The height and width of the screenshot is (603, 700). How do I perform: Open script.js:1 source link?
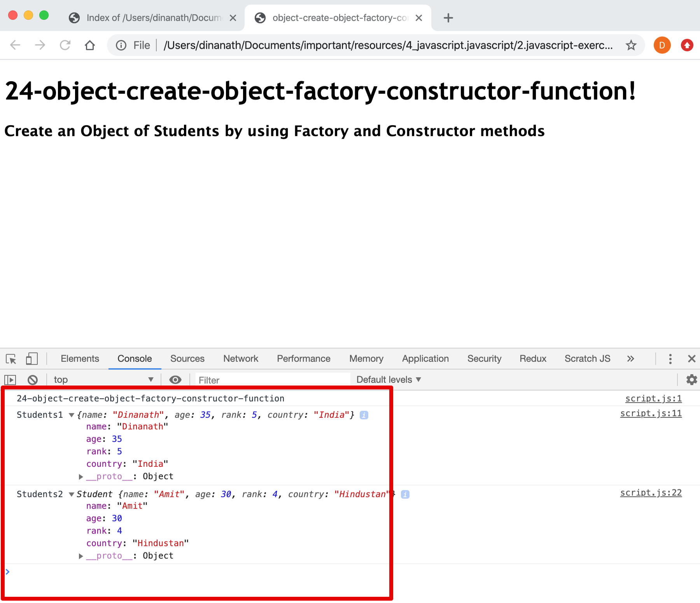point(653,399)
